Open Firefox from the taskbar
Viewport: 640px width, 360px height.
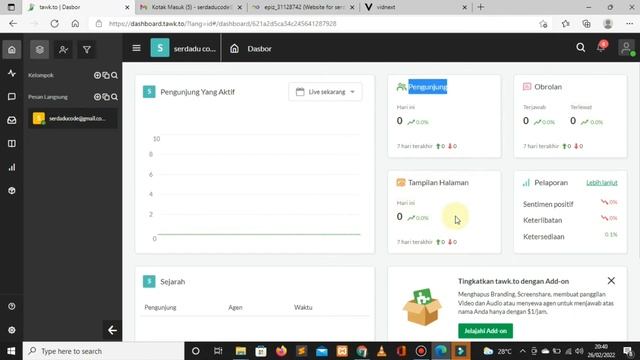coord(281,351)
